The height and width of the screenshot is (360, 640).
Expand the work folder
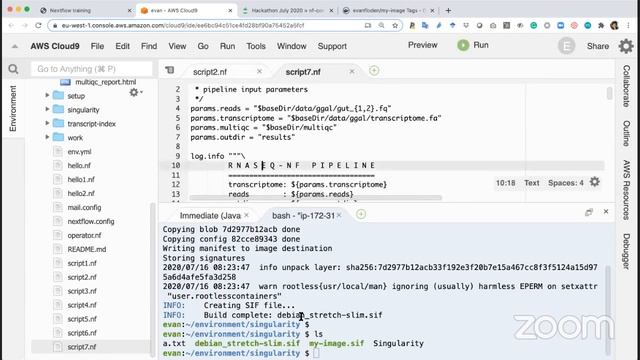coord(47,137)
